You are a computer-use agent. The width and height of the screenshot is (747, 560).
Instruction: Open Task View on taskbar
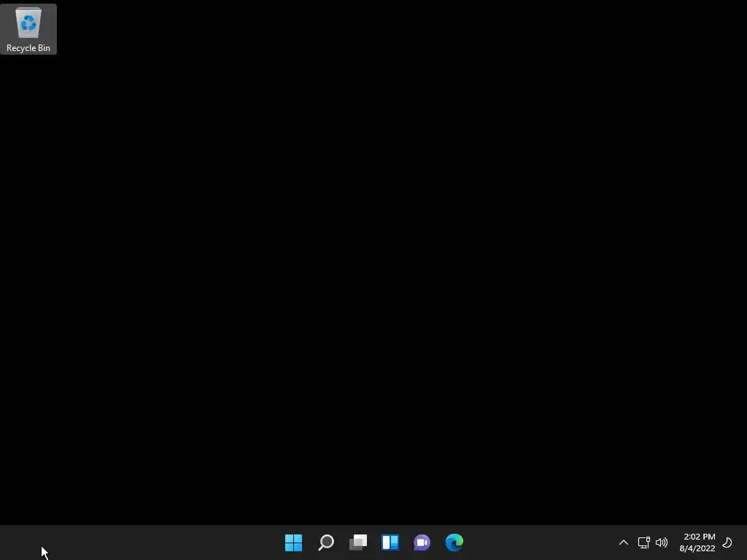[358, 542]
